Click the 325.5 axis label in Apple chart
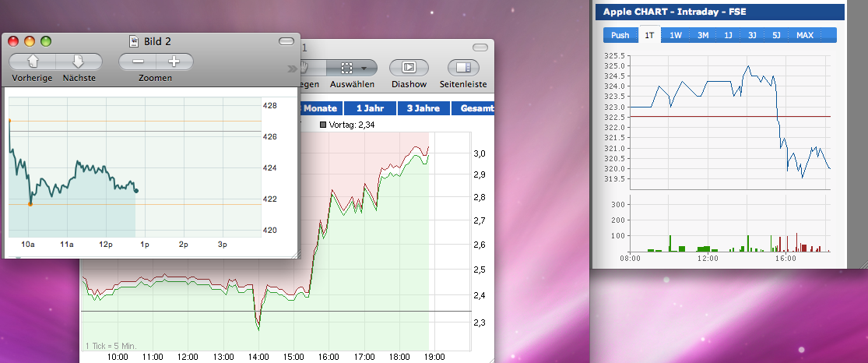The width and height of the screenshot is (868, 363). 615,56
